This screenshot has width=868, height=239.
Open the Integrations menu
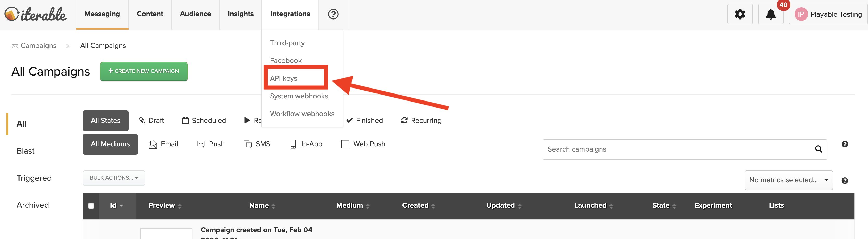point(290,14)
